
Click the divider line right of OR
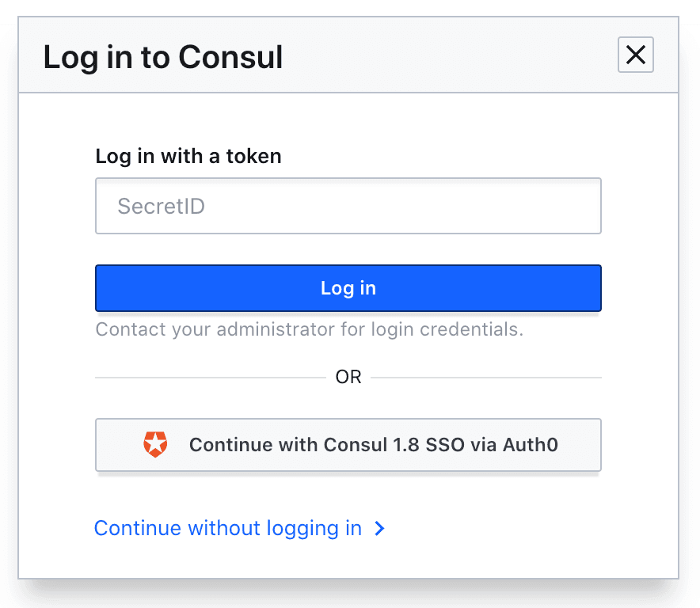coord(485,378)
